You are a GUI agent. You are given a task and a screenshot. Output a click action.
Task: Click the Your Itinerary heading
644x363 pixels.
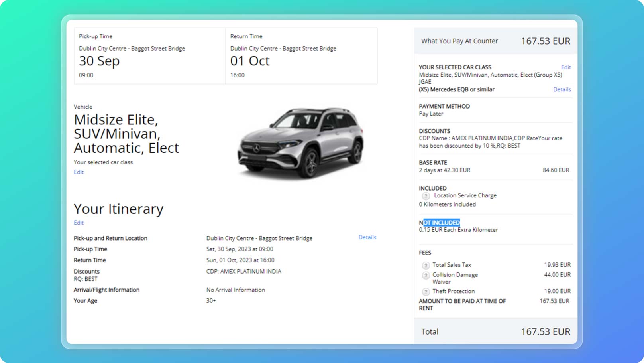118,209
